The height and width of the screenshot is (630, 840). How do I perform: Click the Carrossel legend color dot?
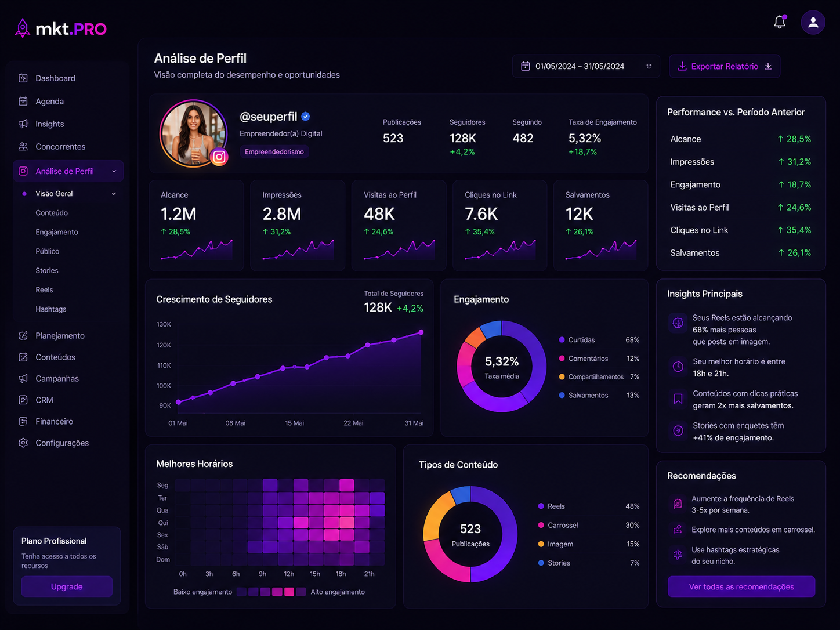pyautogui.click(x=541, y=525)
